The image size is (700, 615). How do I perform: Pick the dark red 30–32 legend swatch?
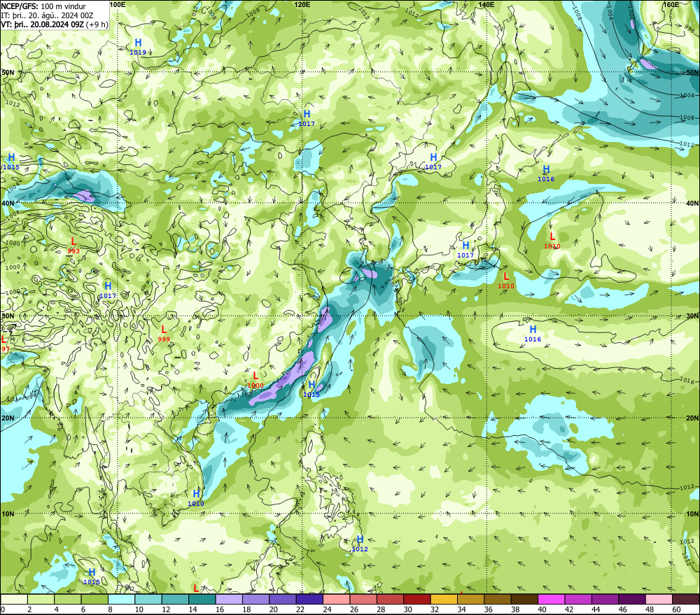417,599
